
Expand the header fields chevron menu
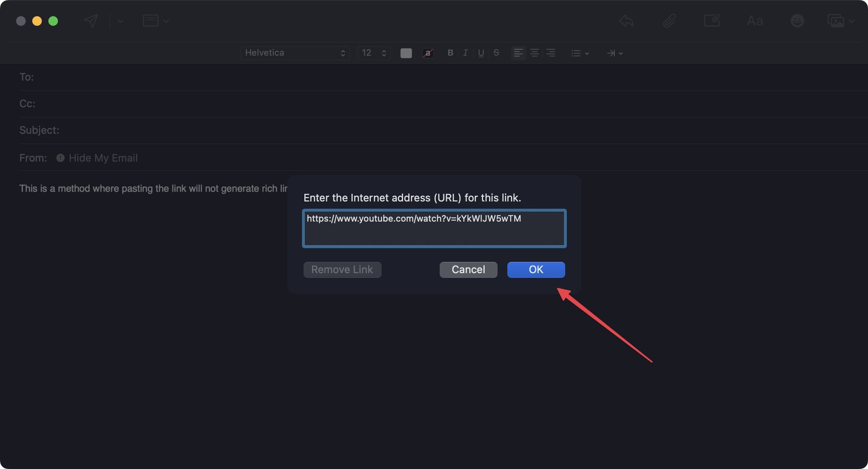tap(166, 21)
